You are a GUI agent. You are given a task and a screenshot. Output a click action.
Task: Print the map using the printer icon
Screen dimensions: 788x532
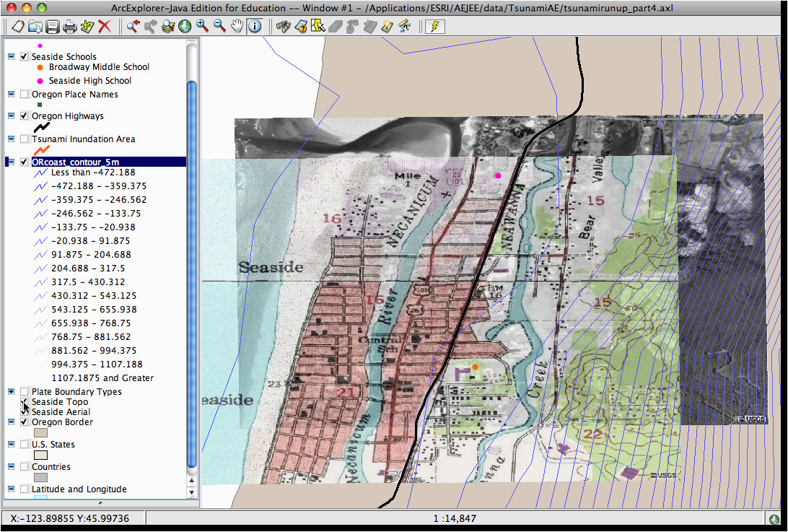[70, 26]
